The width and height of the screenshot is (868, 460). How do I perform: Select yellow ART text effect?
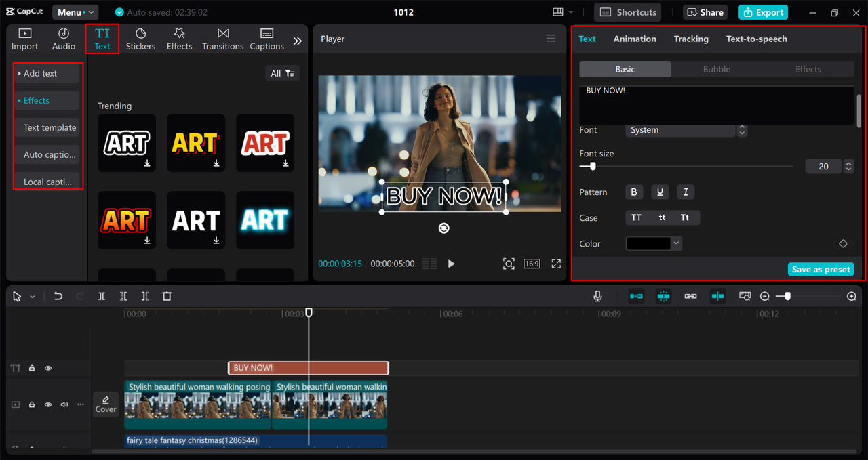click(x=196, y=143)
